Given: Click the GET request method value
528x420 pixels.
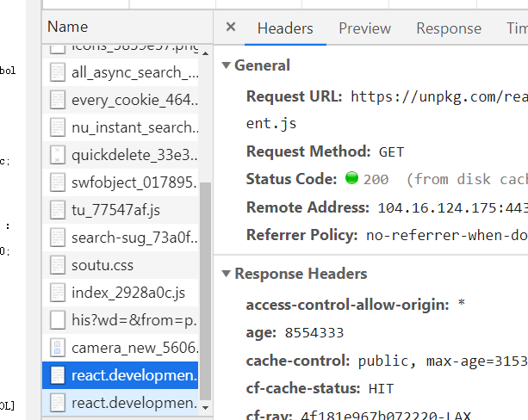Looking at the screenshot, I should coord(391,152).
